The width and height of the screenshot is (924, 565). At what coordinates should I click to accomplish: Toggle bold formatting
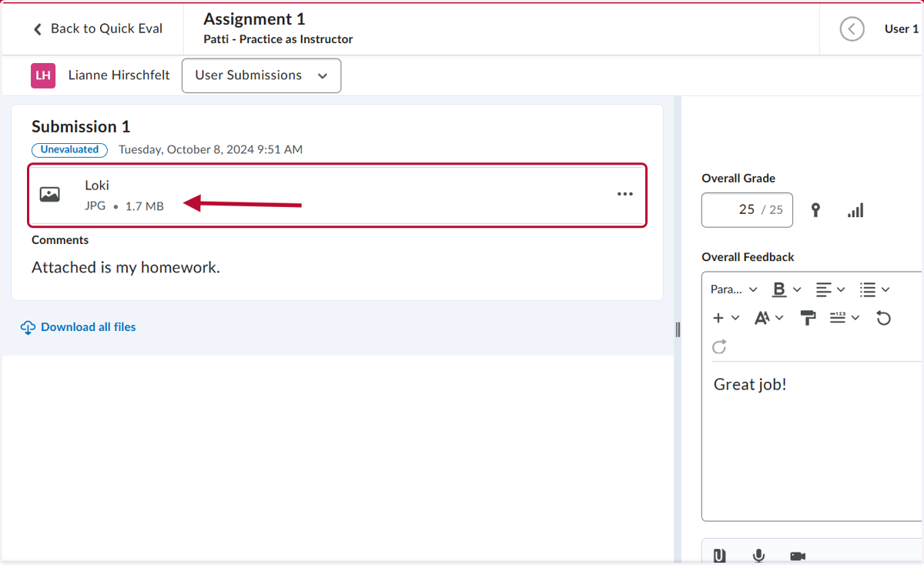pos(779,289)
